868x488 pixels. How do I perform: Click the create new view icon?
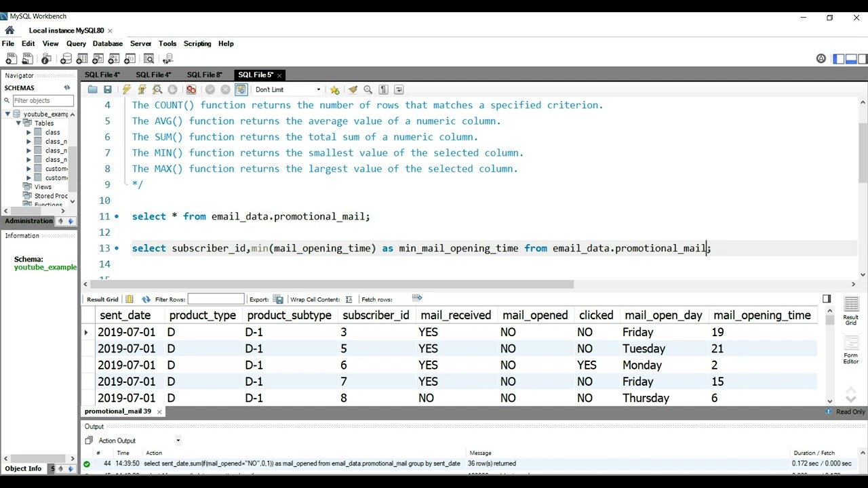coord(98,59)
